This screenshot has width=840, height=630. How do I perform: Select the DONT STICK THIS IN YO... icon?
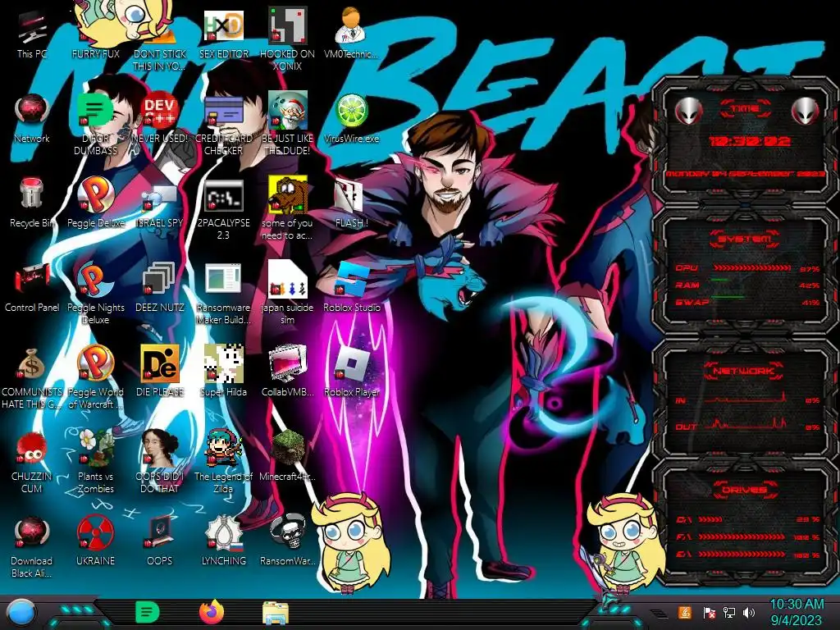[x=160, y=45]
